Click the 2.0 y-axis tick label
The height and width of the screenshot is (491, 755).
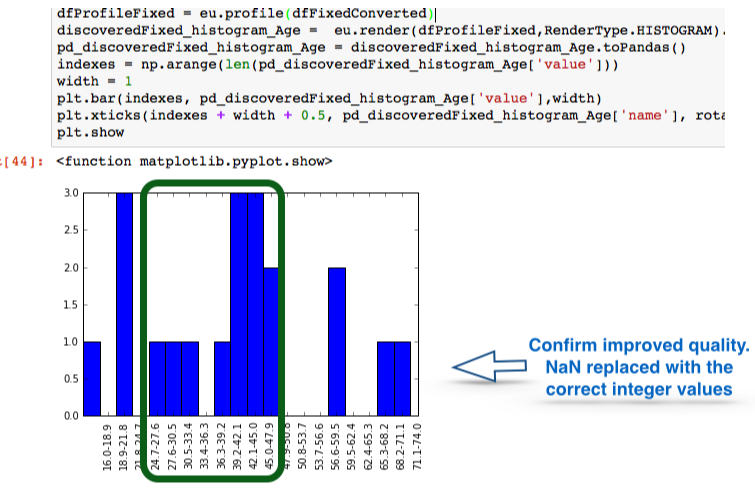tap(71, 268)
